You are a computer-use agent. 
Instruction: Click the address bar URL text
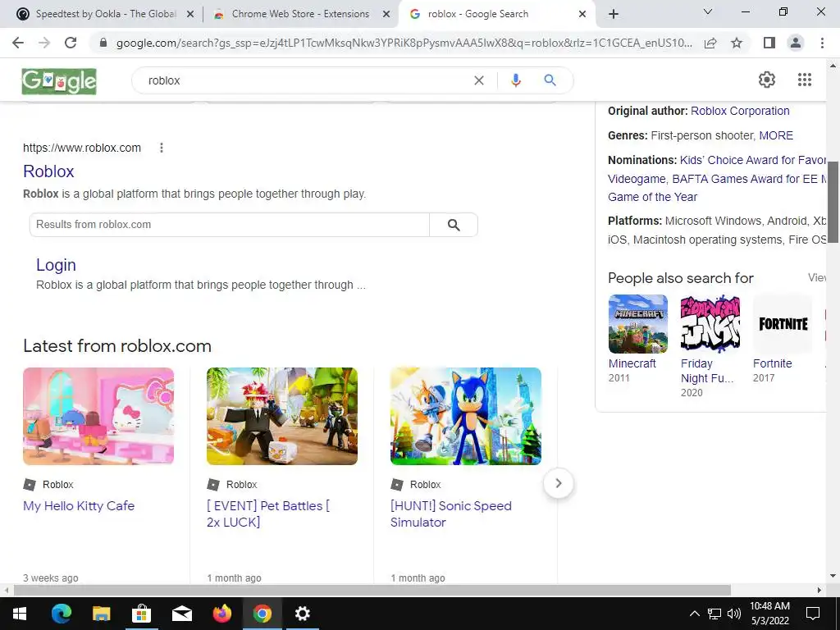(404, 43)
